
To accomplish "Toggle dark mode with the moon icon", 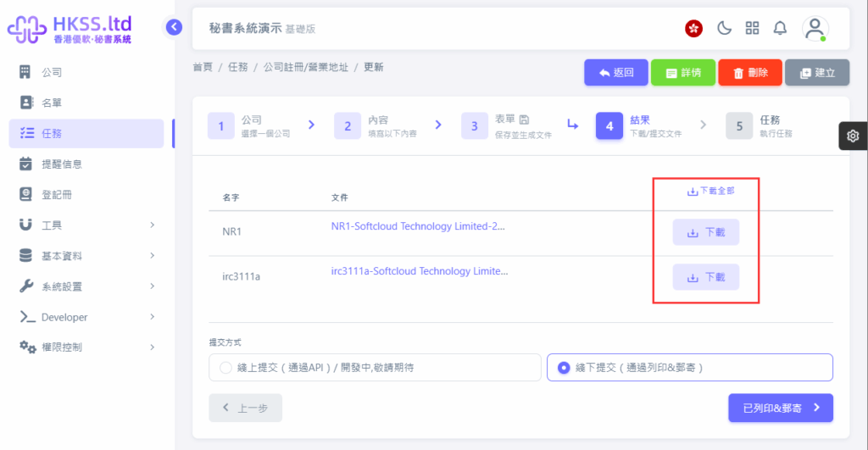I will (724, 28).
